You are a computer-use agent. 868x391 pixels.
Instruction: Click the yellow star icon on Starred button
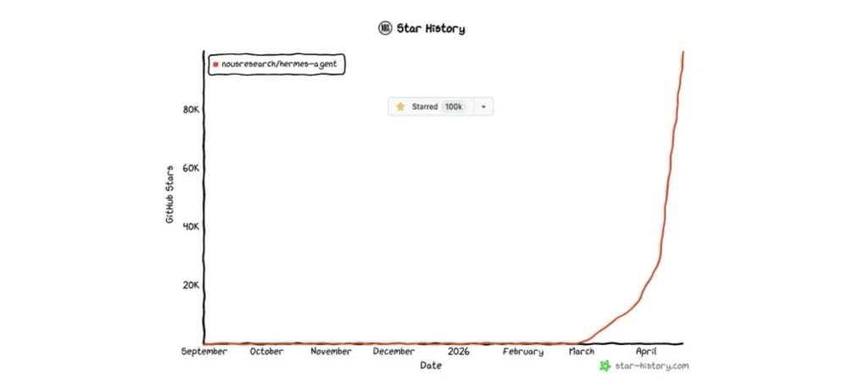pyautogui.click(x=401, y=107)
